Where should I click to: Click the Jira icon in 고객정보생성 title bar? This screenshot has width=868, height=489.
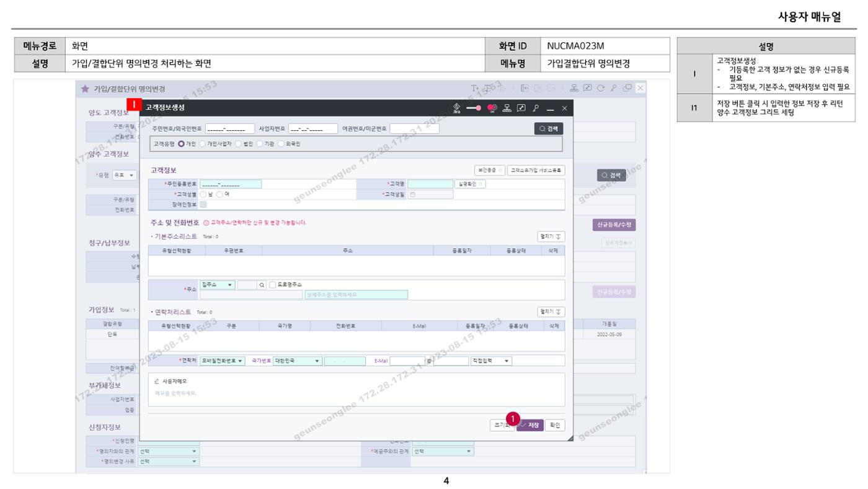[458, 108]
